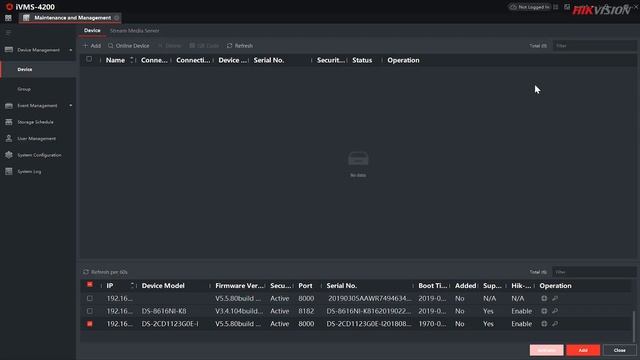Click the Event Management sidebar icon
640x360 pixels.
click(x=9, y=106)
